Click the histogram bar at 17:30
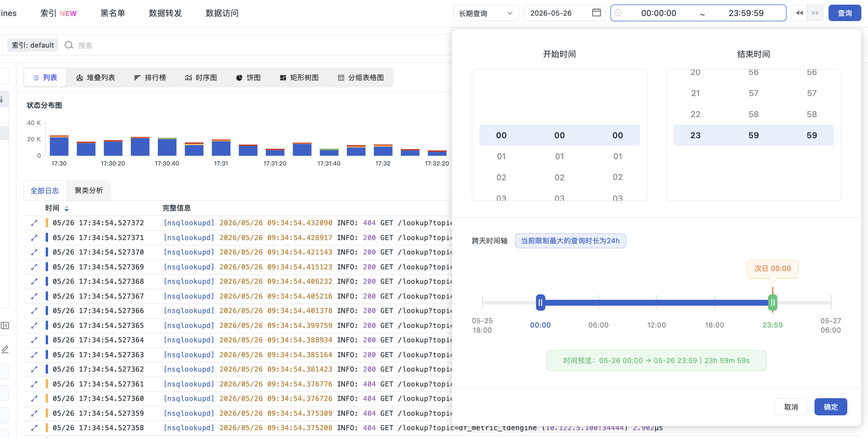 (59, 146)
